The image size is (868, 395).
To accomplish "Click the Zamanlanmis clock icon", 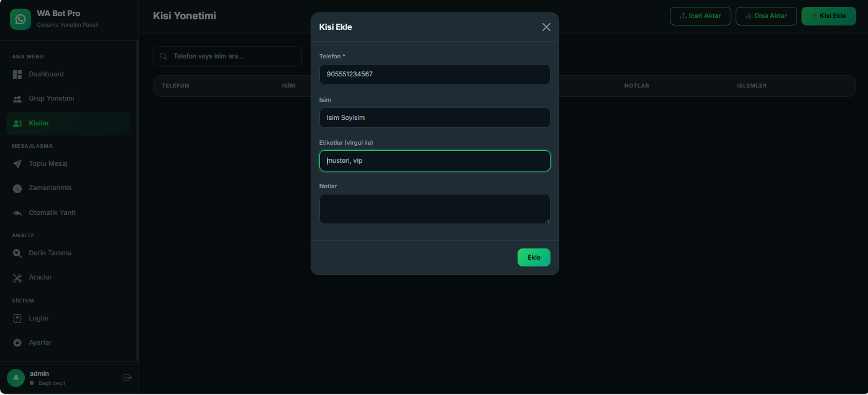I will (17, 188).
